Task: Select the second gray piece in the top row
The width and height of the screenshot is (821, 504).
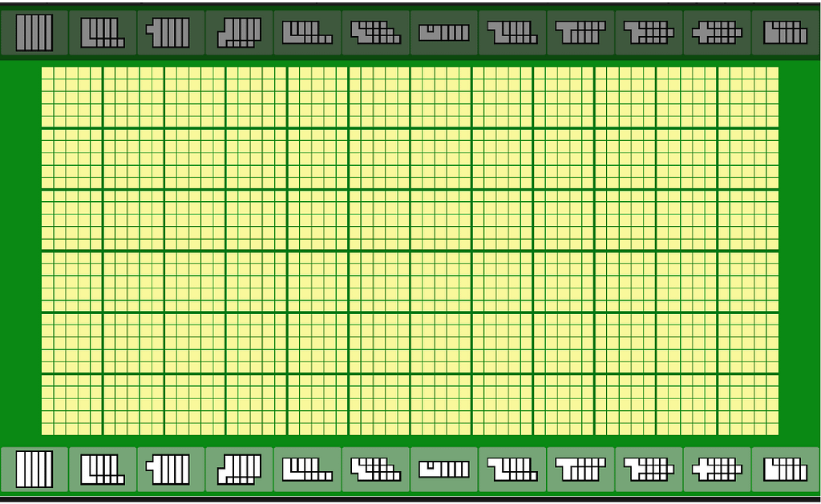Action: pyautogui.click(x=103, y=33)
